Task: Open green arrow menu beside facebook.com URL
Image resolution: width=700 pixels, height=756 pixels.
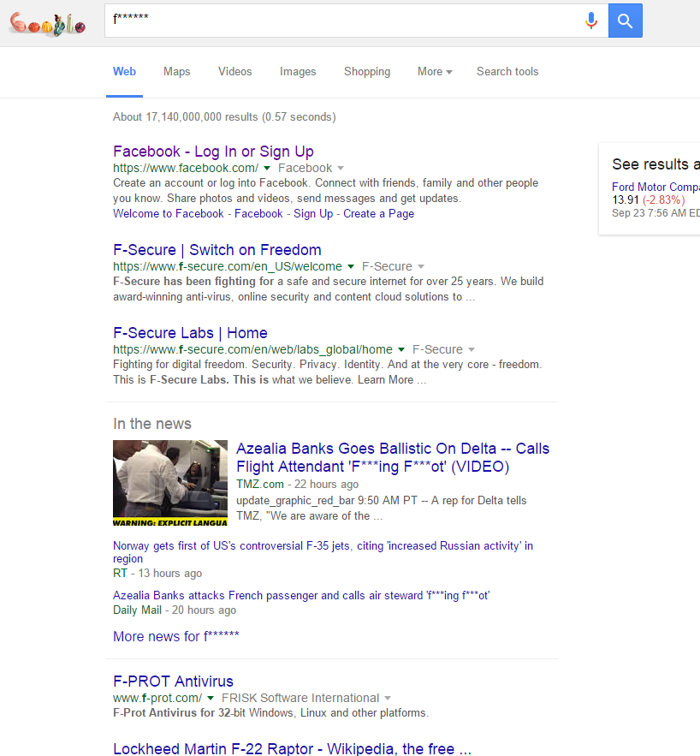Action: 267,169
